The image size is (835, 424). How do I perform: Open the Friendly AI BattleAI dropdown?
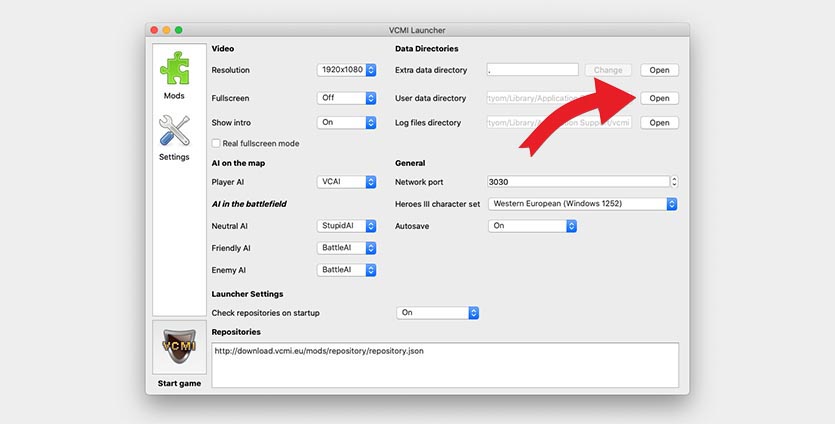click(x=347, y=248)
